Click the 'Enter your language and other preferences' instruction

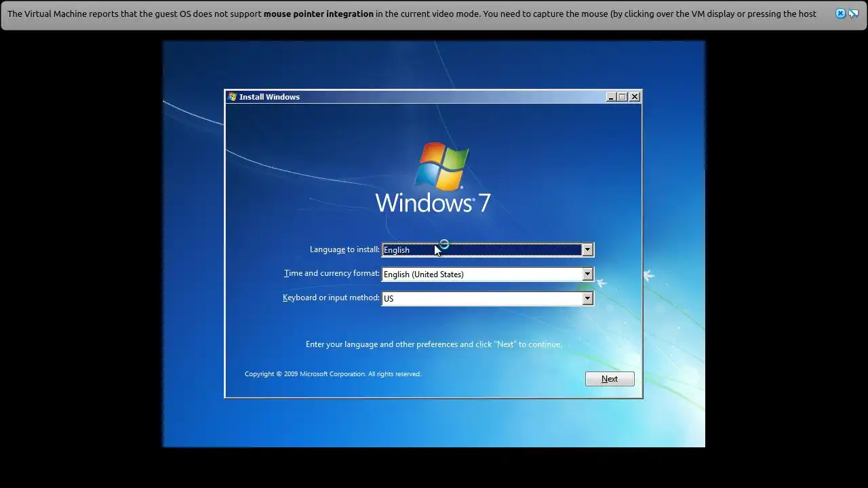click(x=434, y=344)
